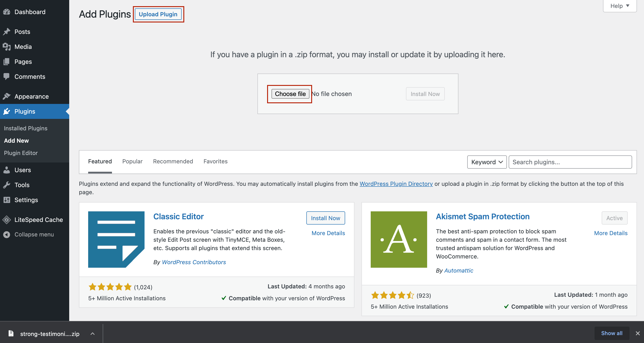Click the Appearance paintbrush icon
The image size is (644, 343).
[x=7, y=96]
